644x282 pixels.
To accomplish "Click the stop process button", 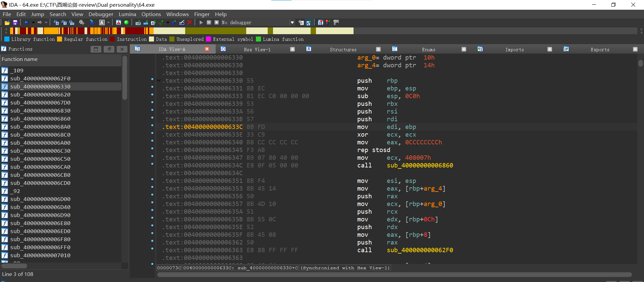I will pos(217,22).
